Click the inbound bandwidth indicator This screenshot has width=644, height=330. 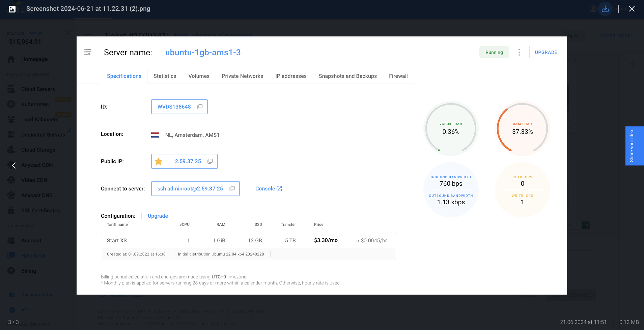pyautogui.click(x=451, y=181)
